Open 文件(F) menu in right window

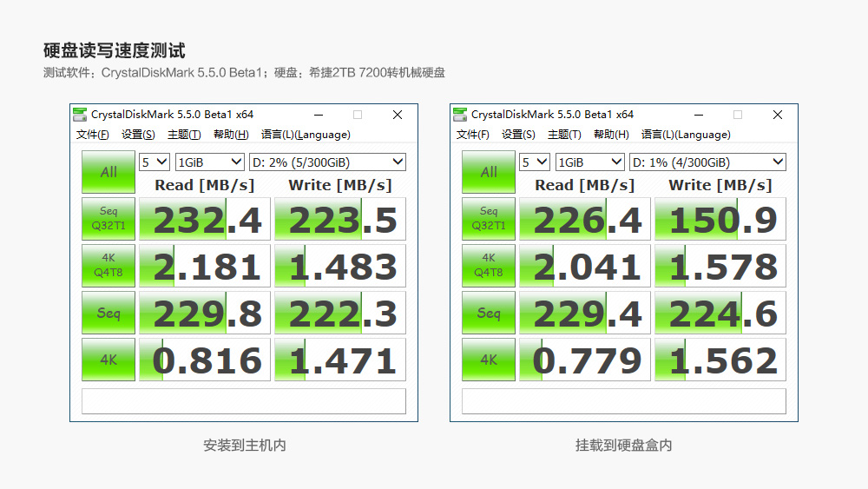pos(473,135)
